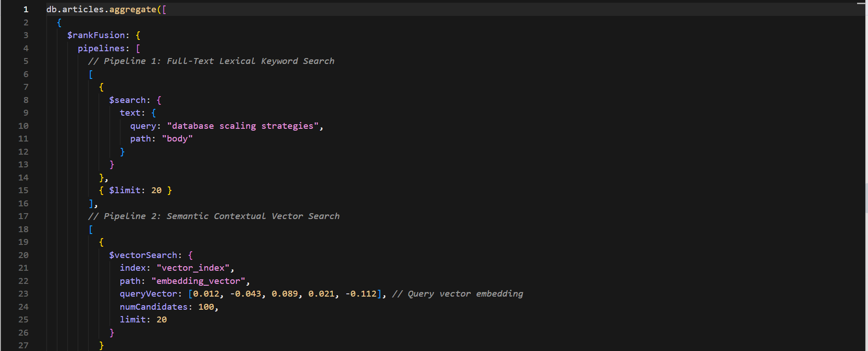Place cursor on the $search operator
Viewport: 868px width, 351px height.
click(x=127, y=100)
